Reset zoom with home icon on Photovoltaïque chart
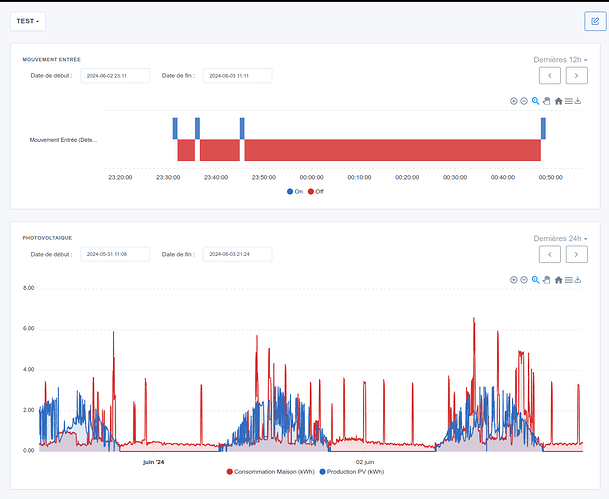This screenshot has height=499, width=609. pos(558,280)
